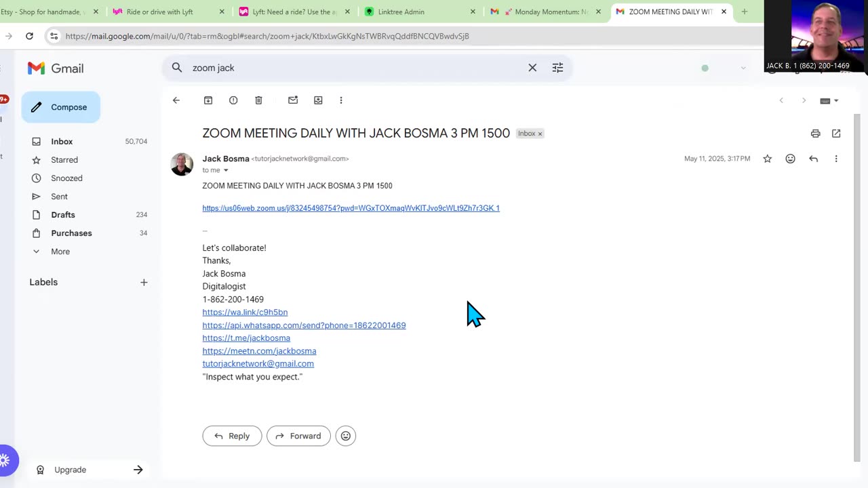Click Jack Bosma sender avatar
This screenshot has width=868, height=488.
[x=182, y=165]
